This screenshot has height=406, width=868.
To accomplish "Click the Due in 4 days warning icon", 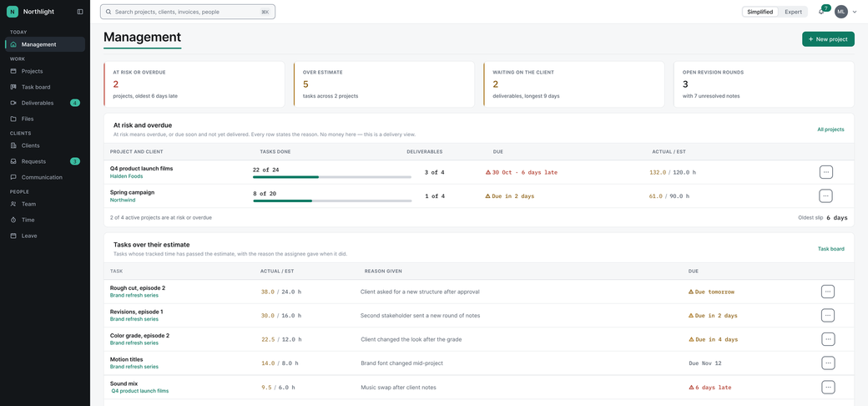I will [x=691, y=339].
